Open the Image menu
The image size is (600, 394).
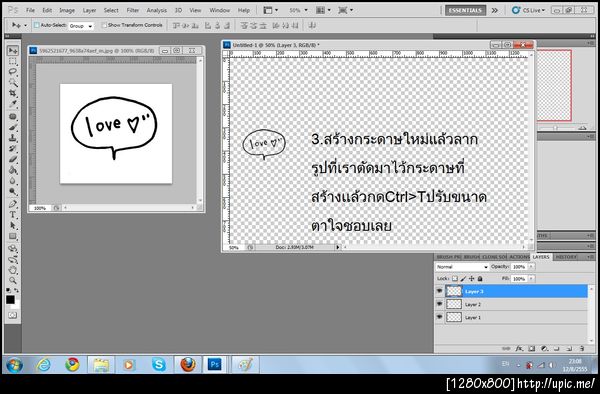(x=67, y=10)
